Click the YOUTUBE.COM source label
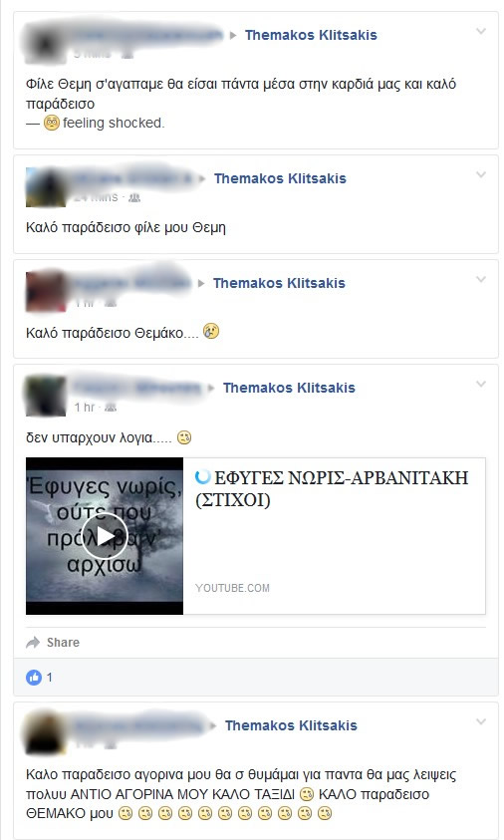Screen dimensions: 504x840 (232, 588)
